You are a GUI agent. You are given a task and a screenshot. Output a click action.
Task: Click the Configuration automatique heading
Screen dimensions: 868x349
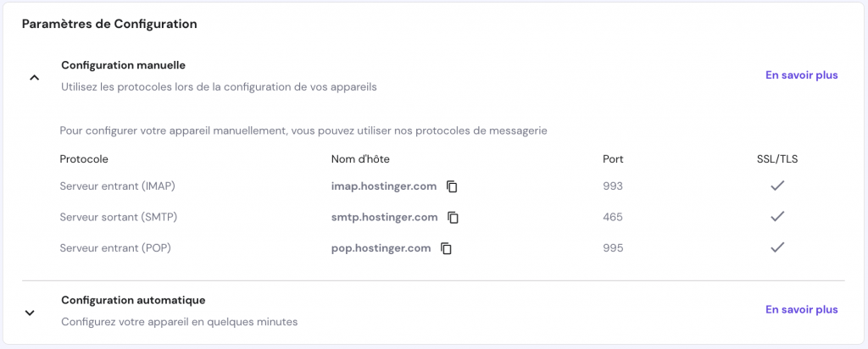tap(133, 300)
